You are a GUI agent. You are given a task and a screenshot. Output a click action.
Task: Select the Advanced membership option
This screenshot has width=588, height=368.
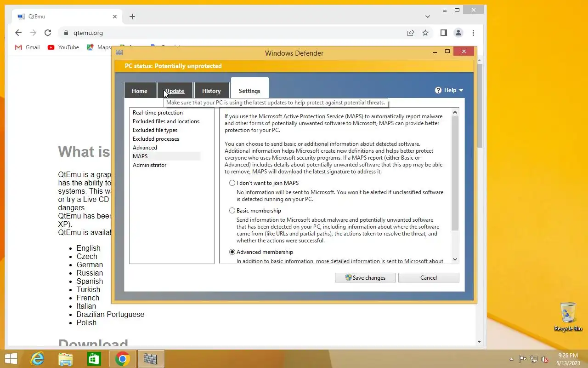click(232, 252)
